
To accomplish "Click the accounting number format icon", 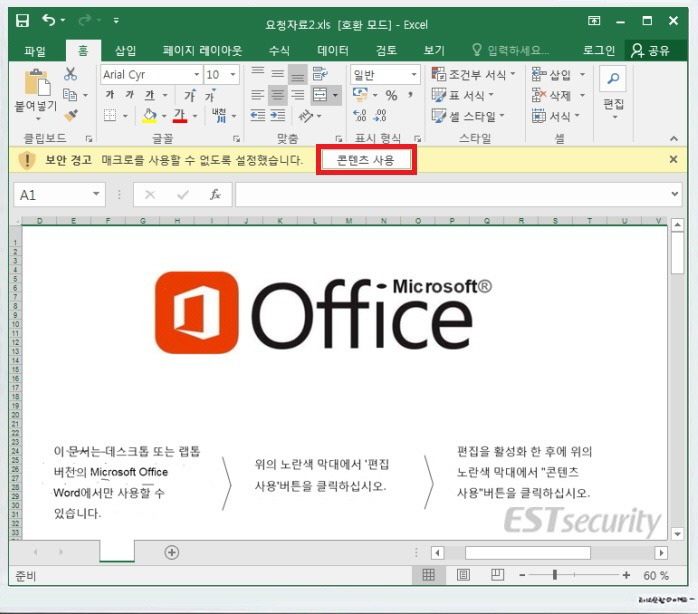I will pyautogui.click(x=360, y=94).
